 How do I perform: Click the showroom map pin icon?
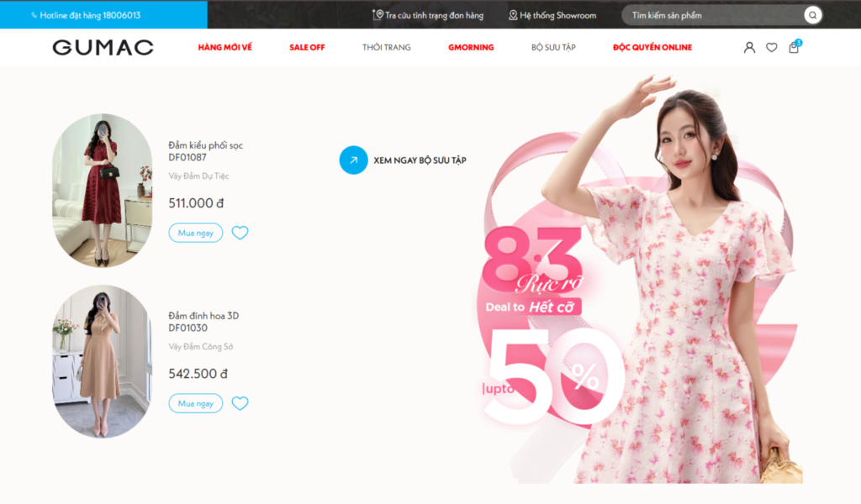click(x=513, y=15)
